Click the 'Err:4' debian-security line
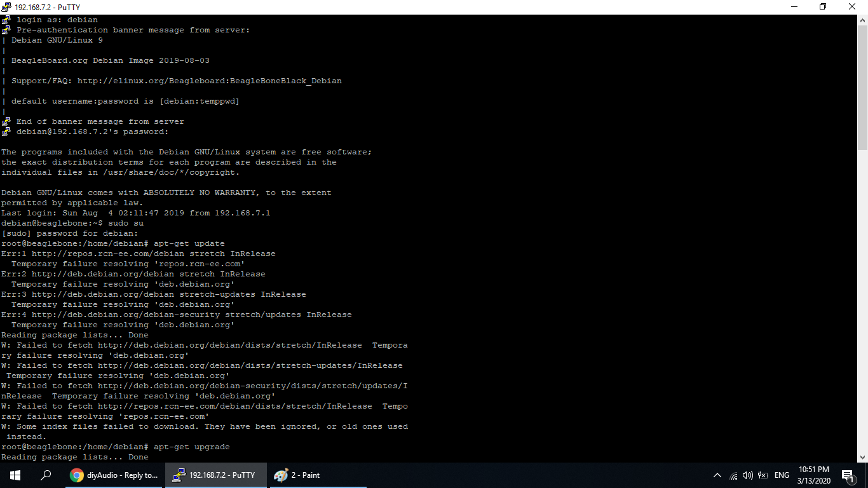Image resolution: width=868 pixels, height=488 pixels. [x=177, y=315]
